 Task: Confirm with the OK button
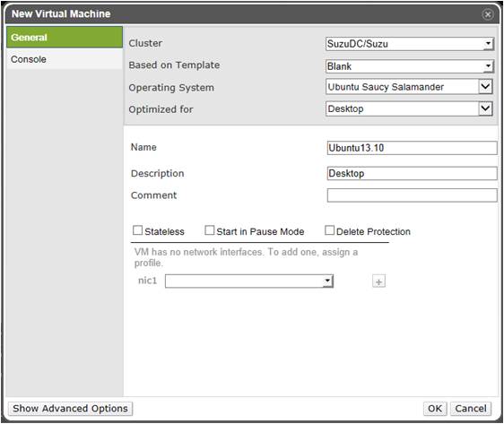[435, 409]
